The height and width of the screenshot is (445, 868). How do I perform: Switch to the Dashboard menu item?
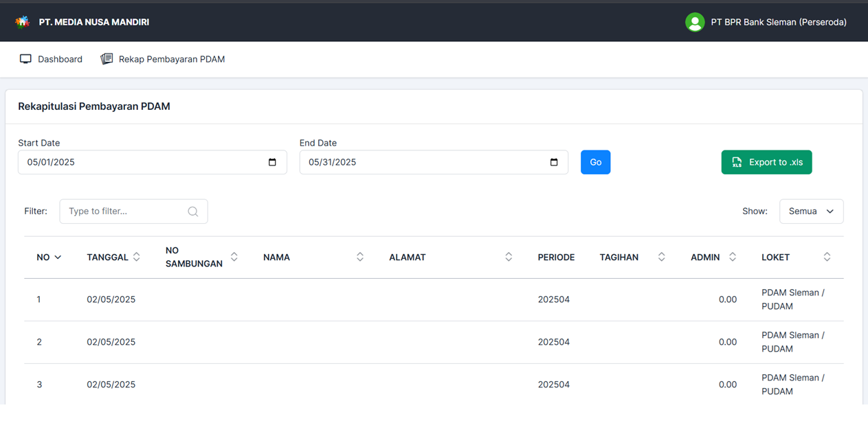60,58
